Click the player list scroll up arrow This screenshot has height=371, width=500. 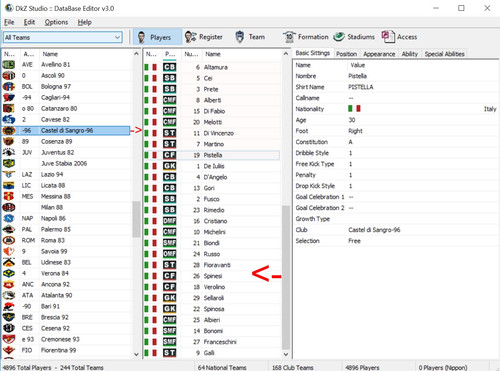[x=286, y=54]
